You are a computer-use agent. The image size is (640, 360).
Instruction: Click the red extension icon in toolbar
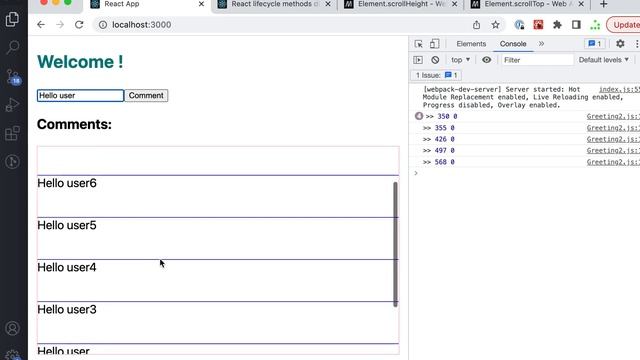click(538, 25)
